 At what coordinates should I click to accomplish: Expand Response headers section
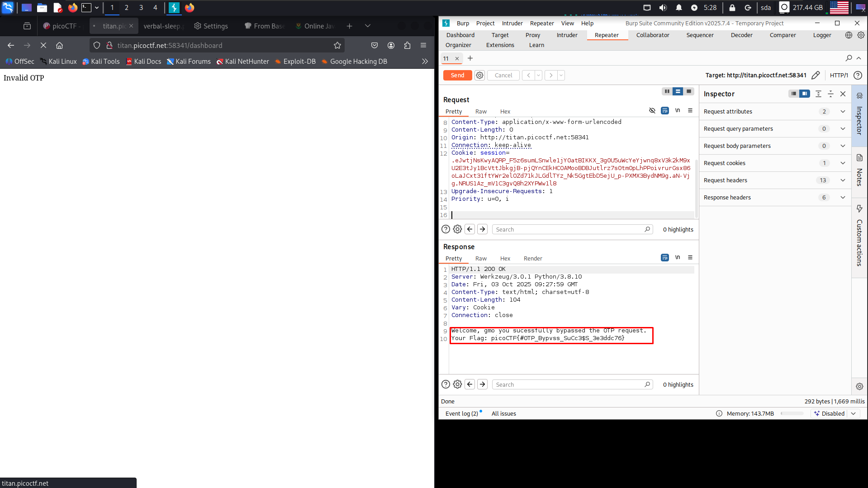[842, 198]
